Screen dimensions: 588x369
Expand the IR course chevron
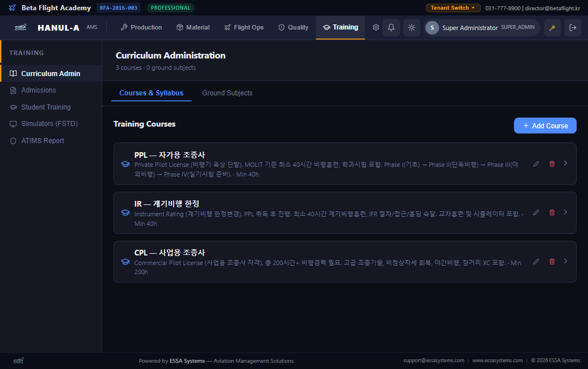pyautogui.click(x=565, y=212)
